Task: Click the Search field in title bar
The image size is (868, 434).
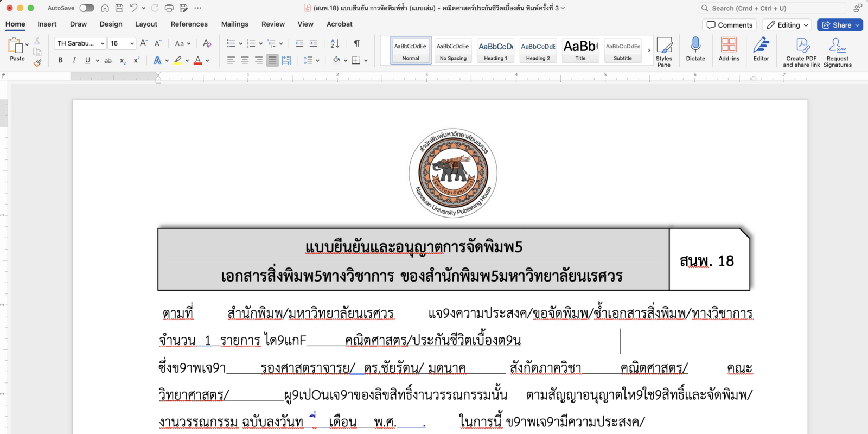Action: tap(771, 8)
